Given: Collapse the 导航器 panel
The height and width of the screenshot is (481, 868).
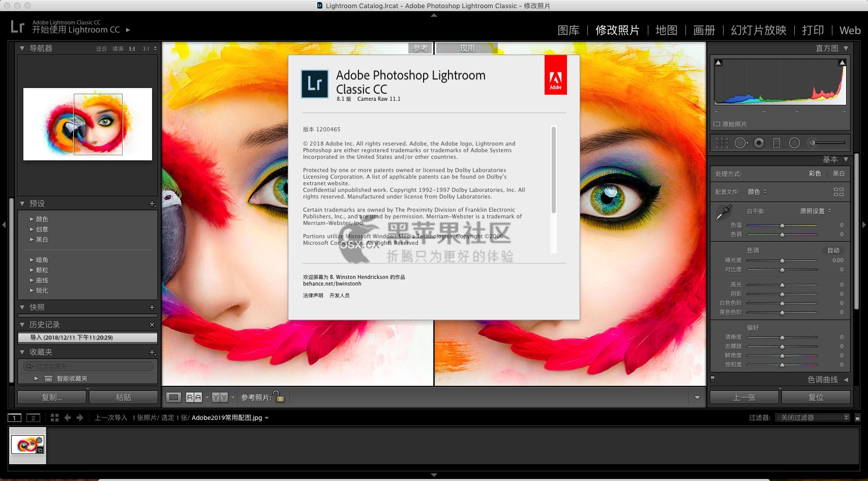Looking at the screenshot, I should click(22, 48).
